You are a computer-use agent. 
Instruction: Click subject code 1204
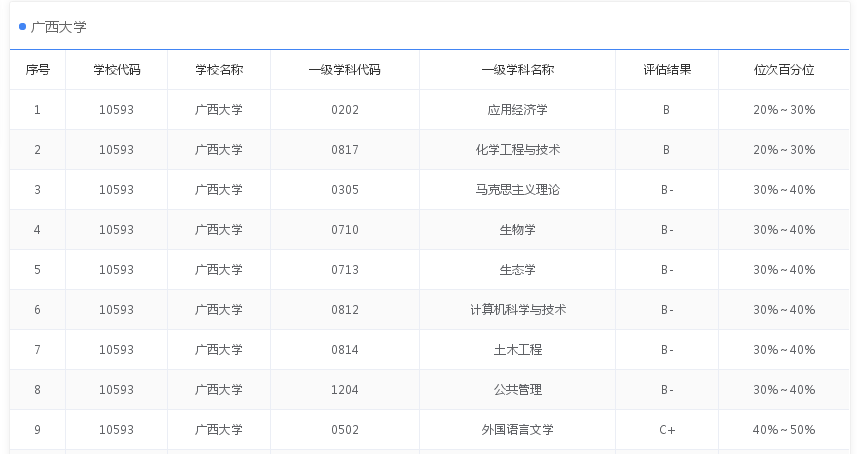(345, 390)
